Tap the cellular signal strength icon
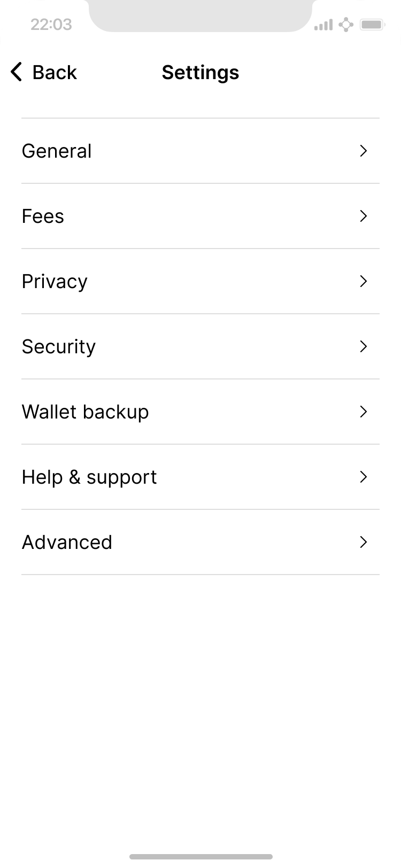 [323, 25]
